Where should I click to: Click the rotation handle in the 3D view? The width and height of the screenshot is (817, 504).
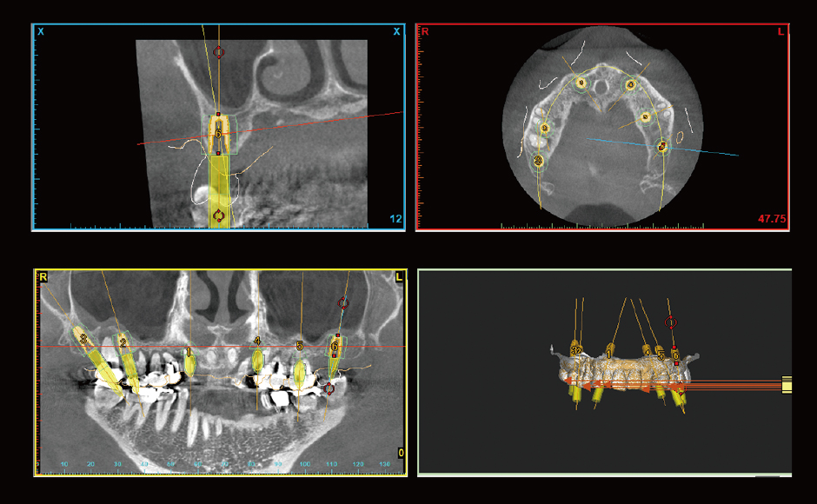669,322
